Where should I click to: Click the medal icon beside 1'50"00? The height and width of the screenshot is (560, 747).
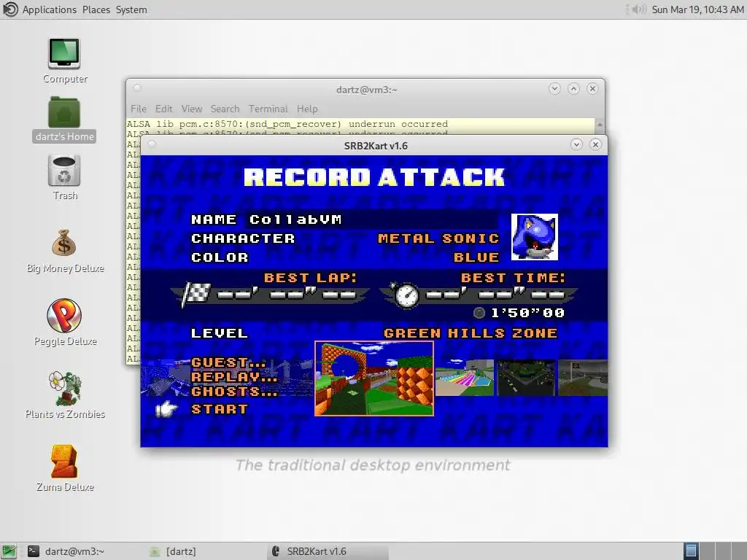(x=479, y=313)
